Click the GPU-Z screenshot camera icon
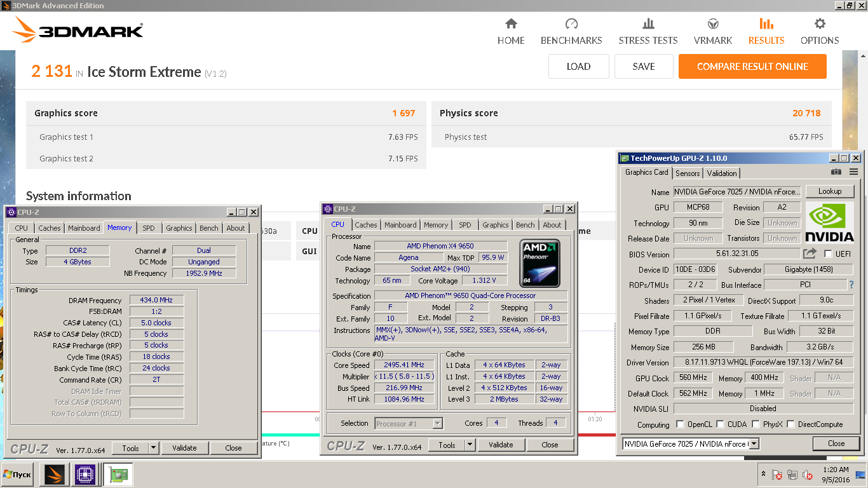The width and height of the screenshot is (868, 488). (x=836, y=172)
